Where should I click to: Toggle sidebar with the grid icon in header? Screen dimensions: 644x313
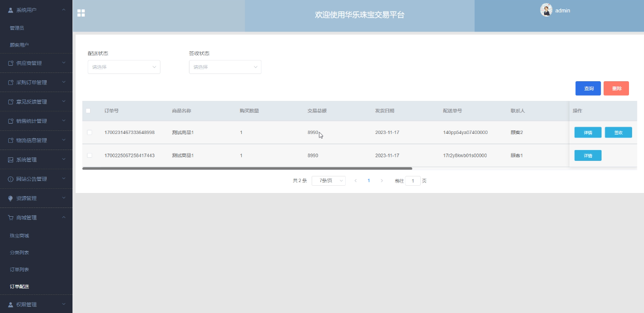point(81,13)
